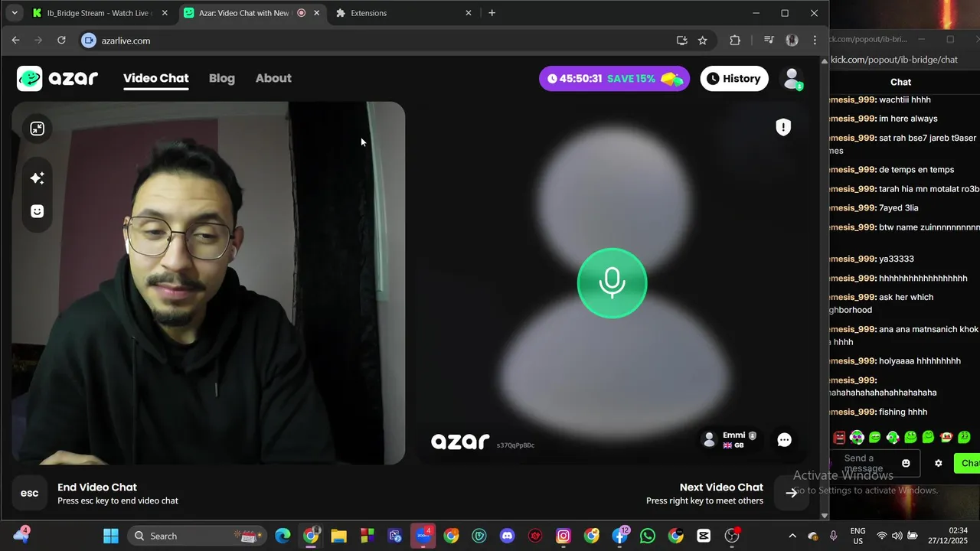Open the Blog page
The image size is (980, 551).
[x=222, y=78]
